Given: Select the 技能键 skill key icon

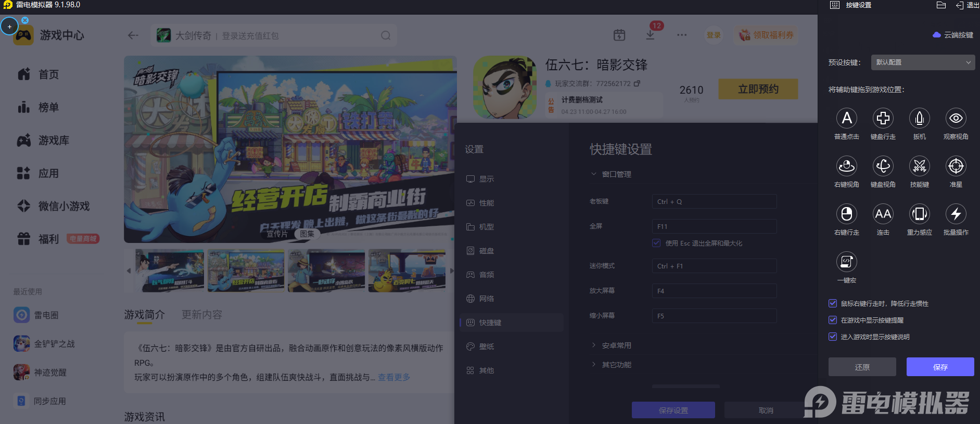Looking at the screenshot, I should (x=920, y=166).
